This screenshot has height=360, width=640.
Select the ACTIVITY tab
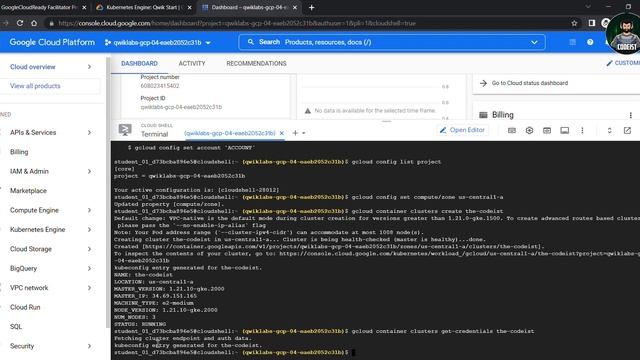tap(192, 64)
